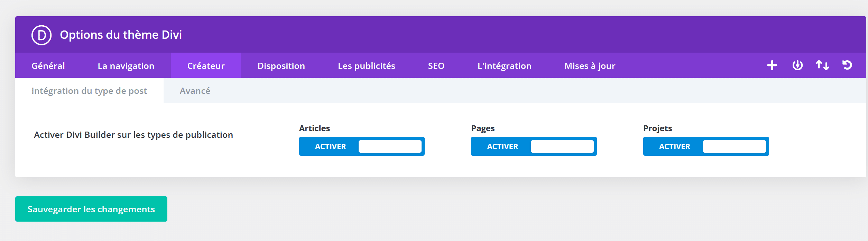Toggle Divi Builder for Projets

[x=706, y=146]
